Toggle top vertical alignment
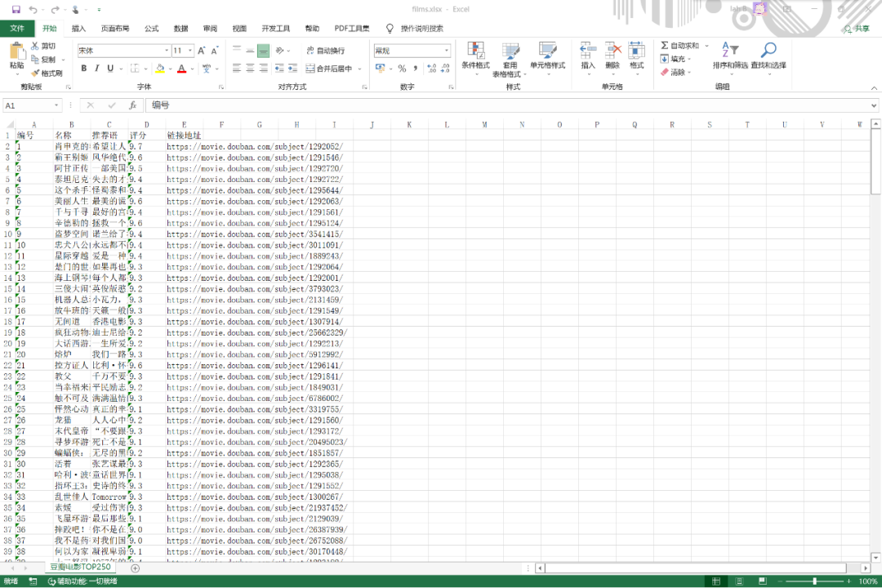This screenshot has height=588, width=882. pyautogui.click(x=237, y=51)
